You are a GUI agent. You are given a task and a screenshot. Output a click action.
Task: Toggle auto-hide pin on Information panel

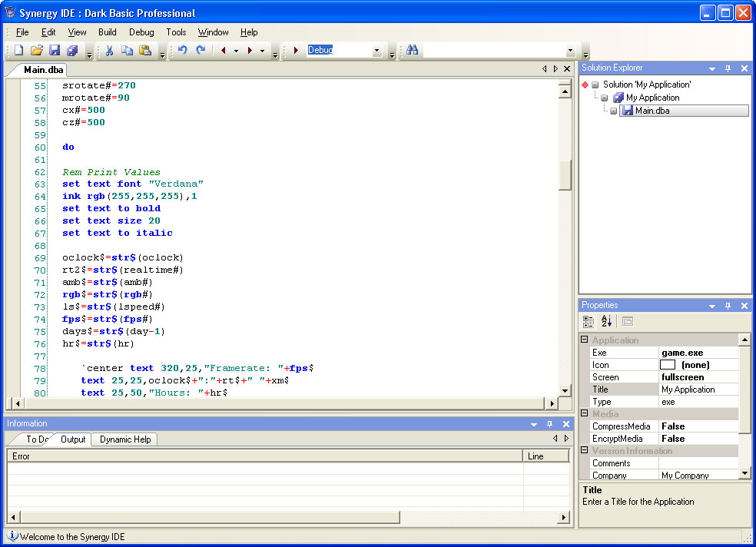click(549, 424)
